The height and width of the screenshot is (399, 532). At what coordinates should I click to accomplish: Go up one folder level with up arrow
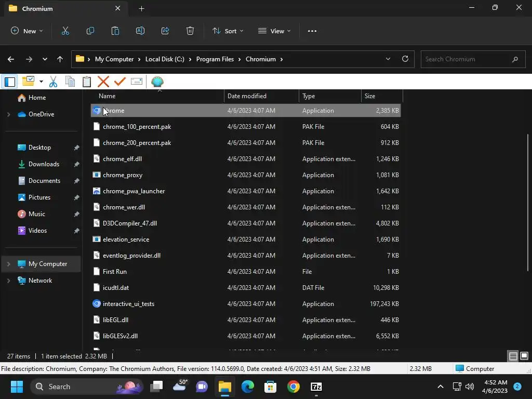click(x=60, y=59)
